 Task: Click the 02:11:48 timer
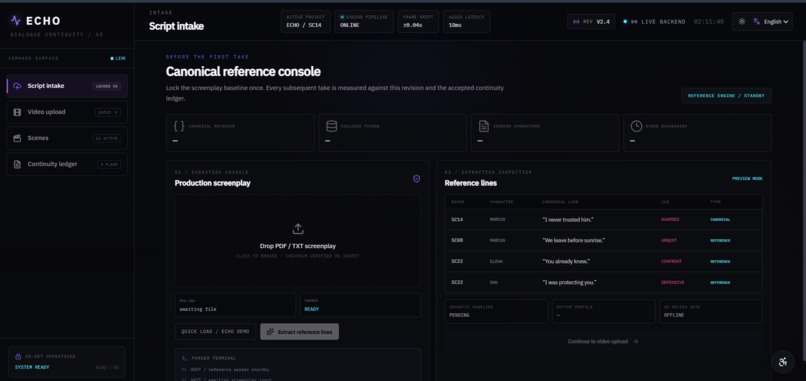tap(708, 22)
